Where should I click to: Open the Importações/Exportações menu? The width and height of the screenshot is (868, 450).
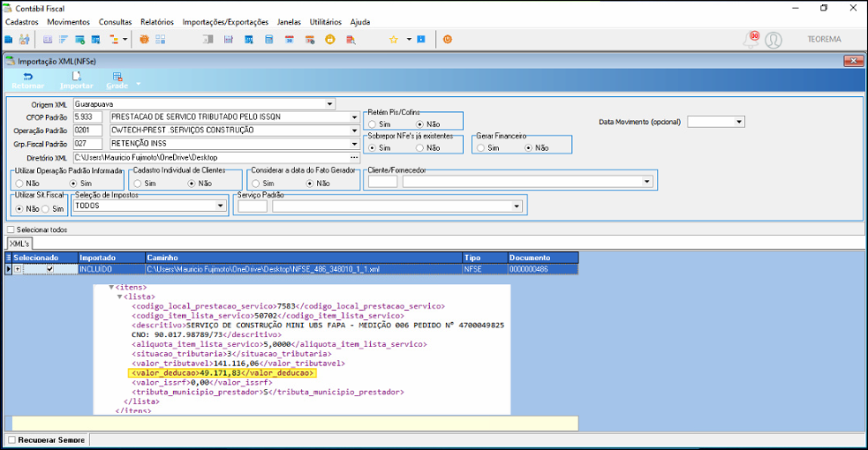(225, 22)
